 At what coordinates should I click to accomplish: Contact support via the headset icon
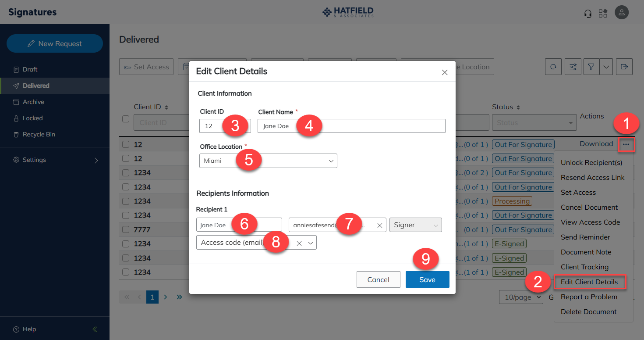[x=587, y=13]
